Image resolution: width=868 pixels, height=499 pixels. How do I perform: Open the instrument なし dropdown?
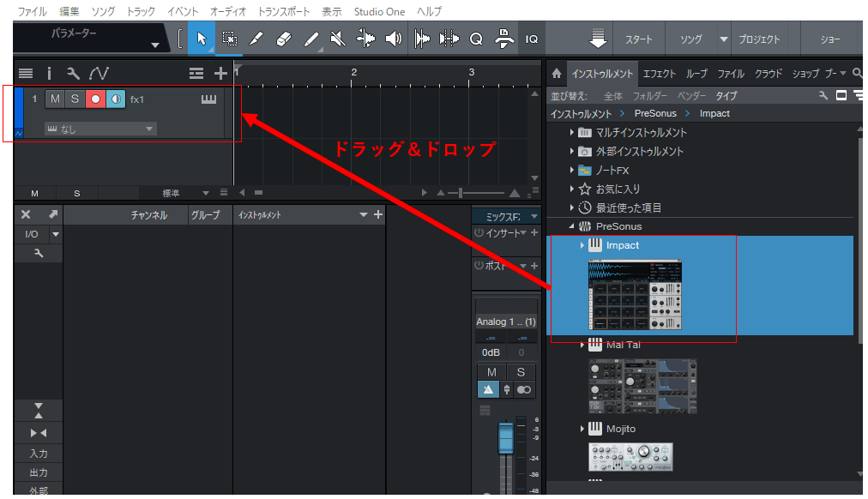click(100, 129)
